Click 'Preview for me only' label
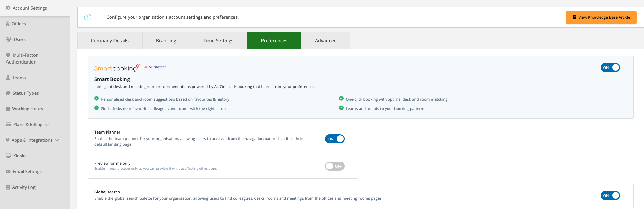This screenshot has height=209, width=644. 112,163
